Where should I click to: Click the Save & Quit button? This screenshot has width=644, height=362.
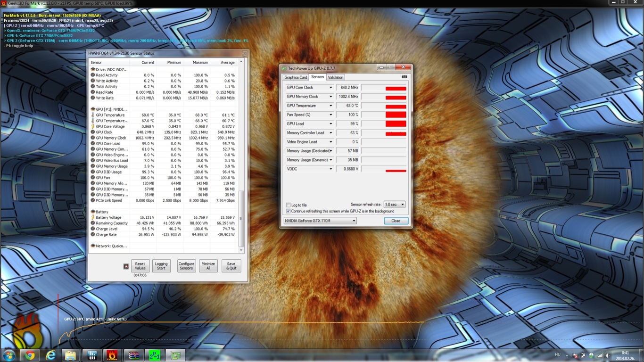click(231, 266)
